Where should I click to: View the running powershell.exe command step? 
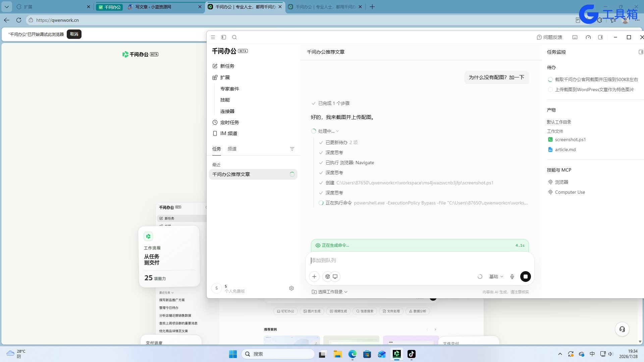pyautogui.click(x=423, y=203)
